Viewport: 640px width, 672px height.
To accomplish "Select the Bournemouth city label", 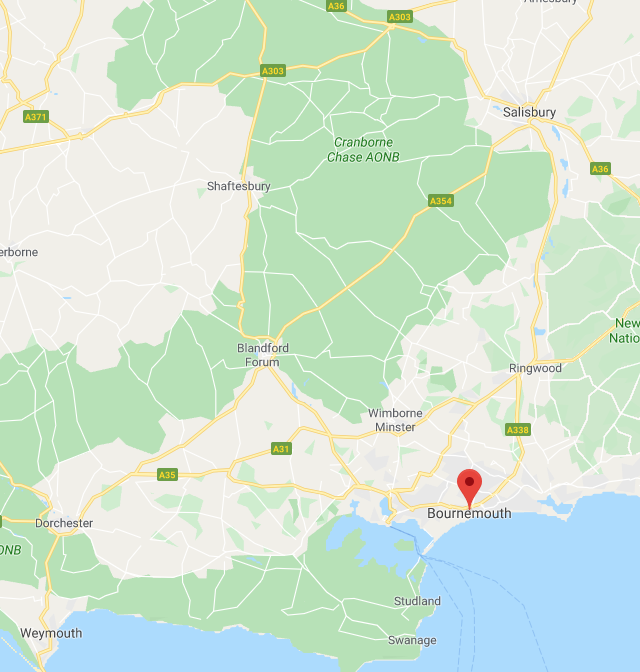I will coord(469,513).
